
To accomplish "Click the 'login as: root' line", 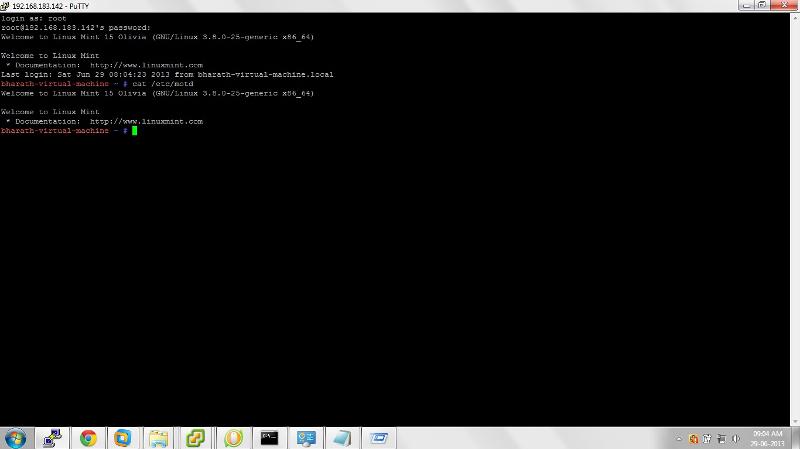I will pos(34,18).
